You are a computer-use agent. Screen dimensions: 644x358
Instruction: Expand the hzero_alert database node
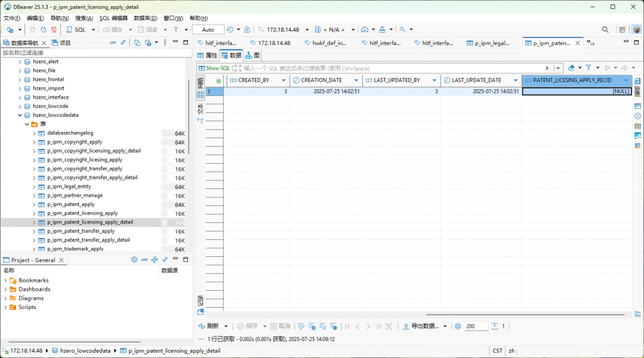tap(19, 62)
